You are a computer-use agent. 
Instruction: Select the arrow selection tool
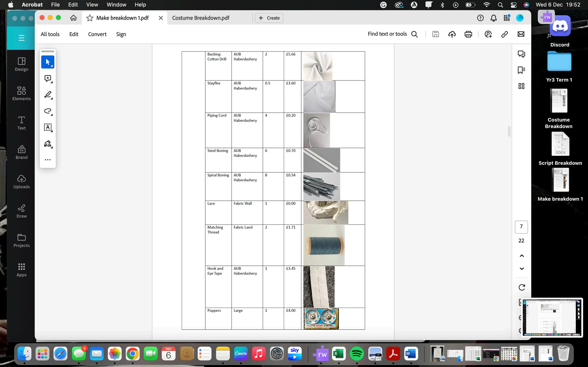click(x=48, y=62)
